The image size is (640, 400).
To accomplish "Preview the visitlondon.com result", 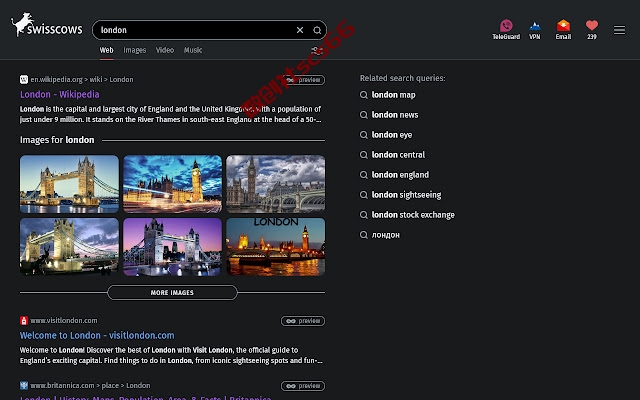I will pos(303,321).
